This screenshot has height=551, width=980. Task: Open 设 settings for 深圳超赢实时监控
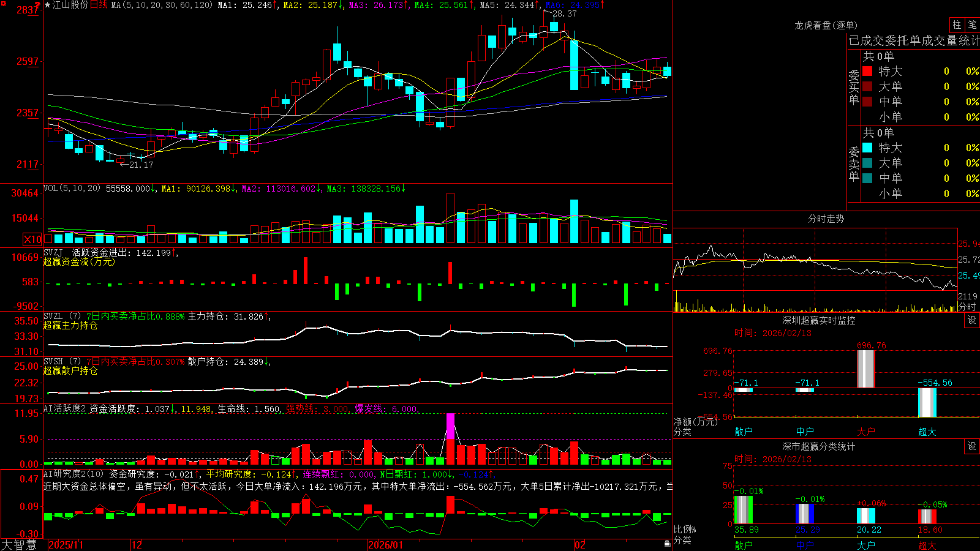coord(972,320)
